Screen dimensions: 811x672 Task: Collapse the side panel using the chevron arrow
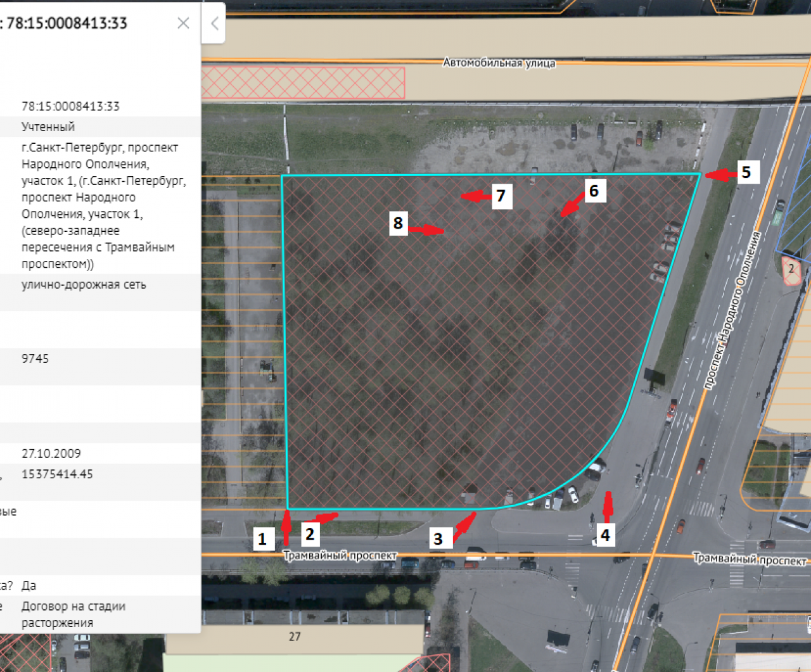[214, 24]
